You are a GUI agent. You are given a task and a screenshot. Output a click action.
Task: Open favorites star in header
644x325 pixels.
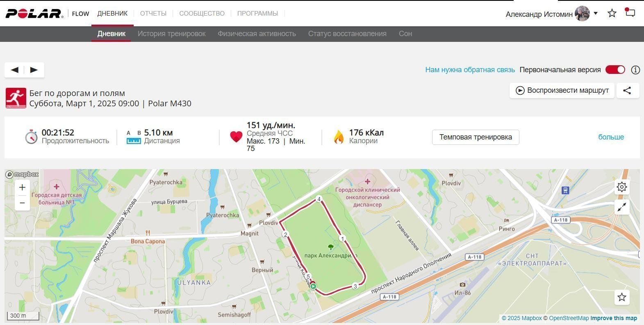coord(612,13)
